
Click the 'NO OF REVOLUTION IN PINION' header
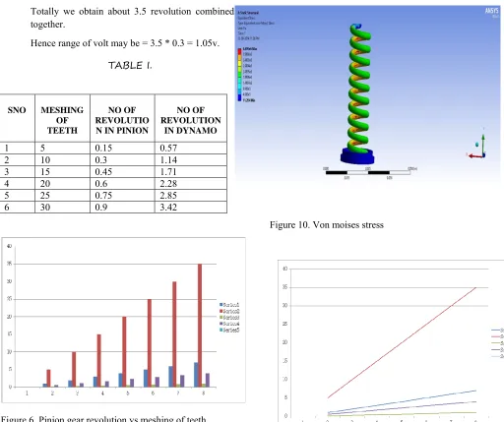pyautogui.click(x=122, y=120)
